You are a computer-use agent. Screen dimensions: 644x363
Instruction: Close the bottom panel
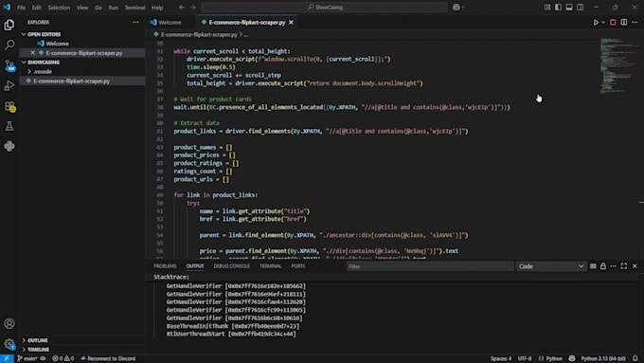635,266
